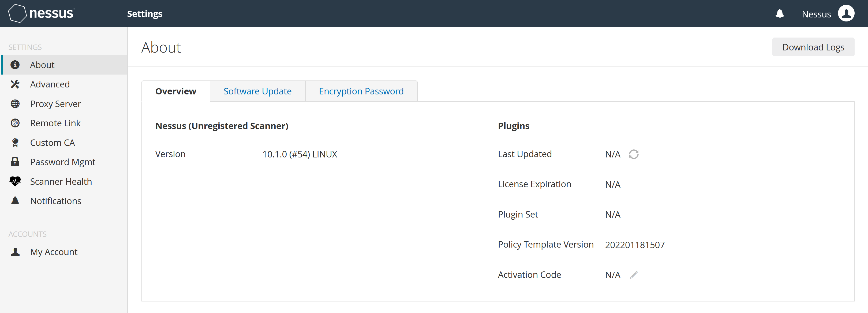Viewport: 868px width, 313px height.
Task: Click the Plugins section heading
Action: [514, 126]
